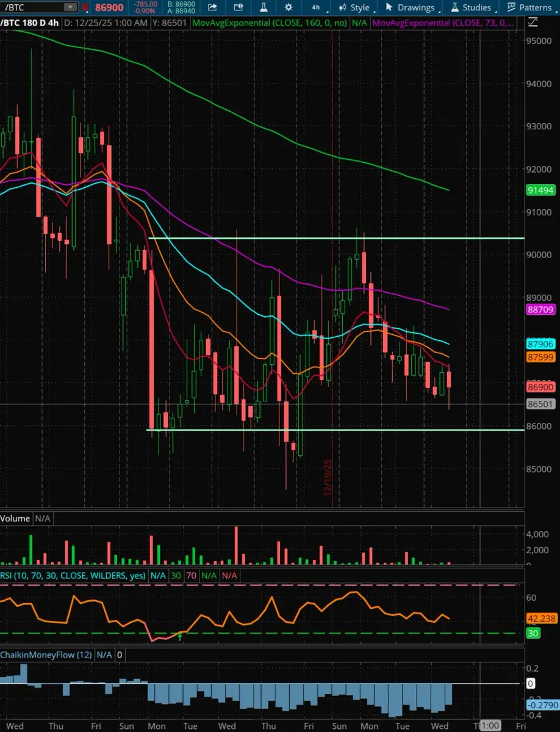Open the flask icon next to the gear
This screenshot has height=732, width=560.
tap(263, 7)
